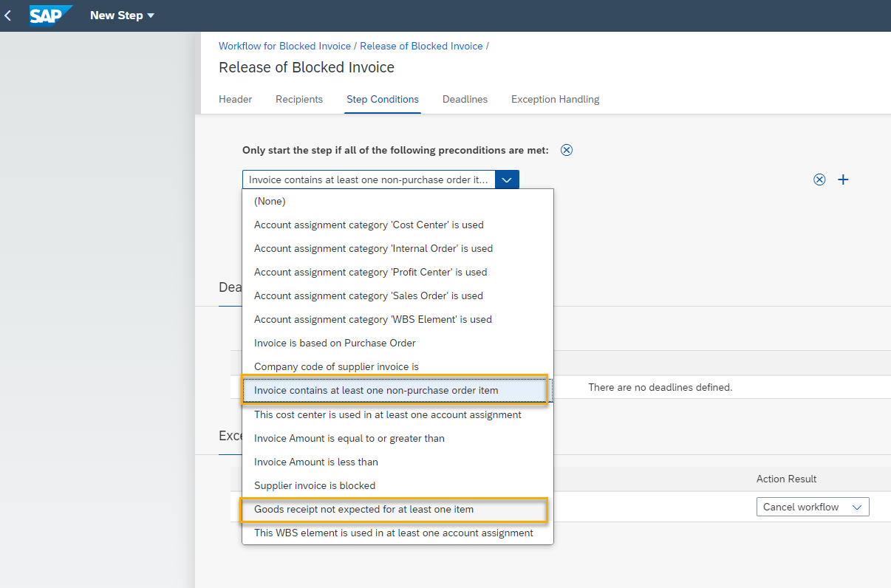Pick Goods receipt not expected option
The image size is (891, 588).
(363, 509)
